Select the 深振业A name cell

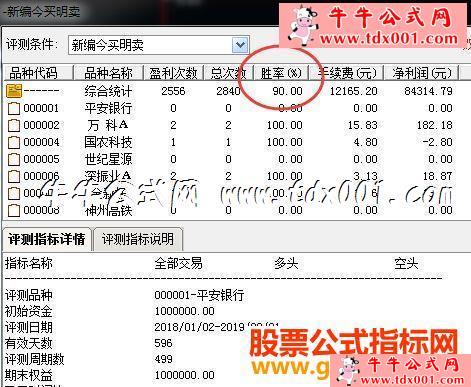107,176
